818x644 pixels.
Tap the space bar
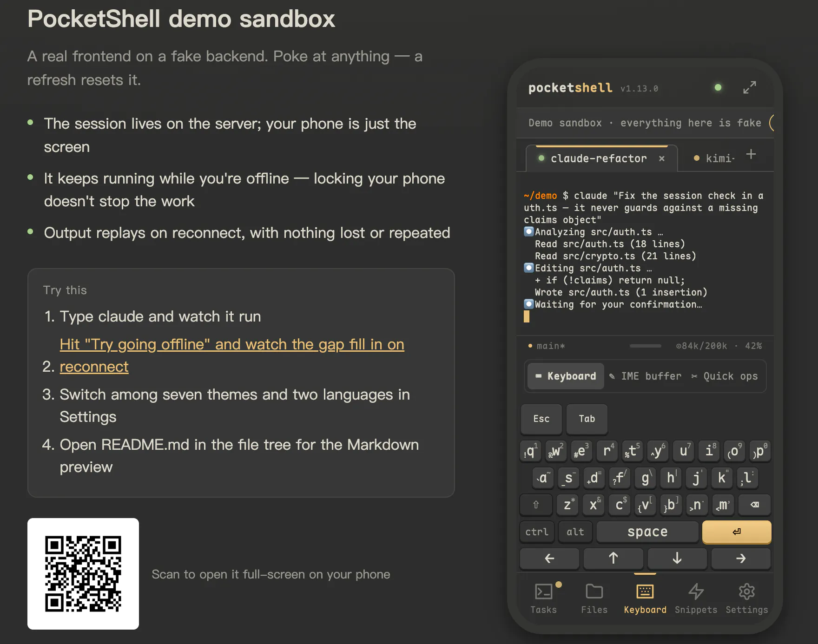(647, 532)
